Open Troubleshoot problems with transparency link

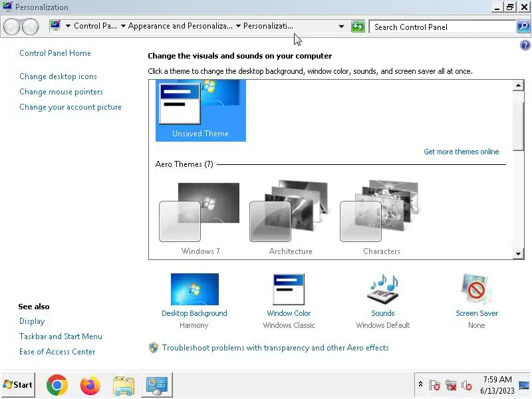275,348
